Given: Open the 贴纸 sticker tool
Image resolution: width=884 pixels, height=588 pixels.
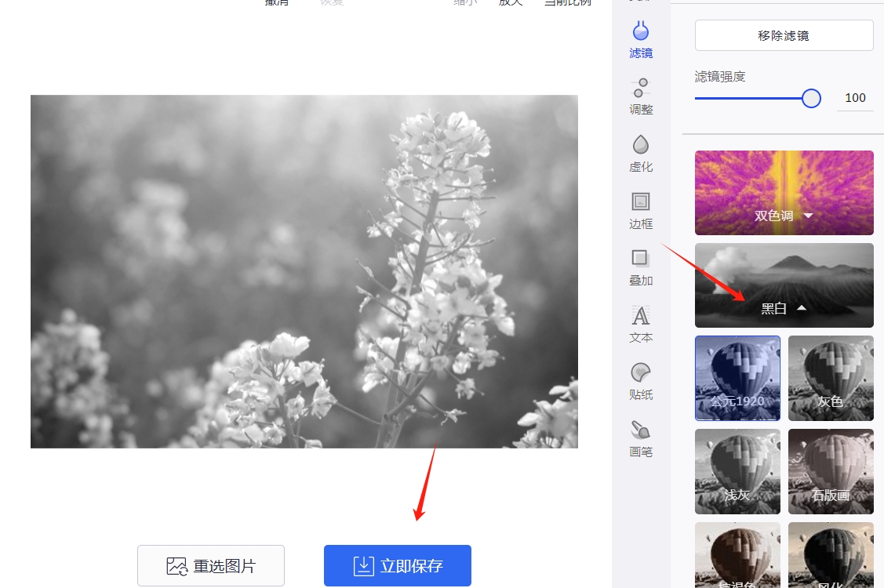Looking at the screenshot, I should pyautogui.click(x=640, y=382).
